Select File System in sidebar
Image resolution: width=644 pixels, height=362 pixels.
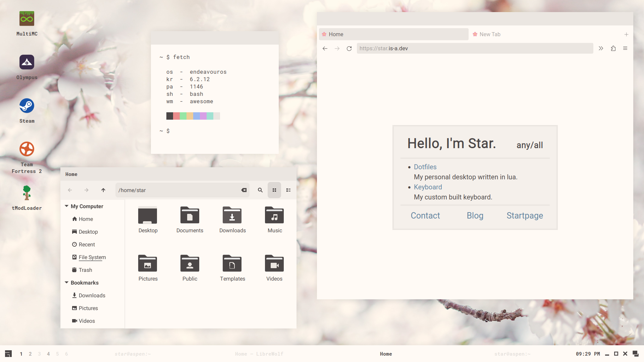click(x=92, y=257)
